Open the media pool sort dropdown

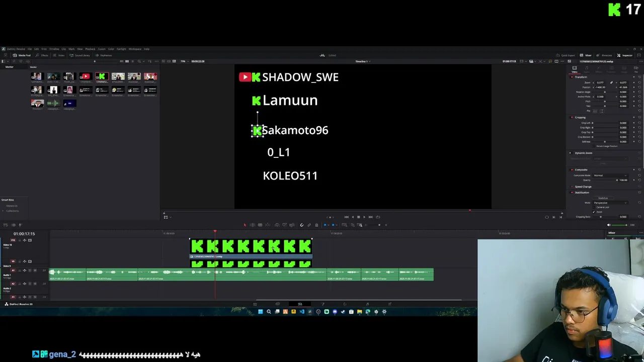click(149, 61)
